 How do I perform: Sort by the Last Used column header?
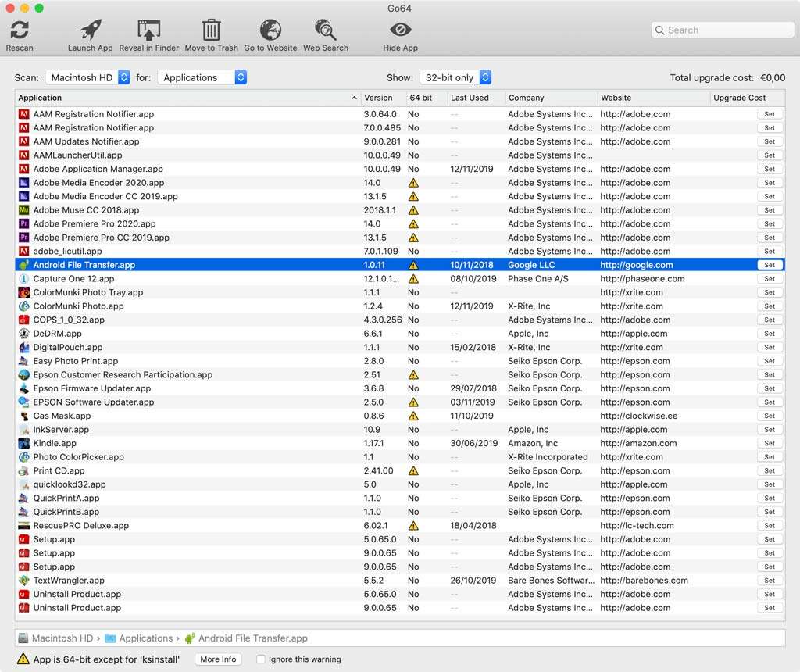(x=476, y=98)
